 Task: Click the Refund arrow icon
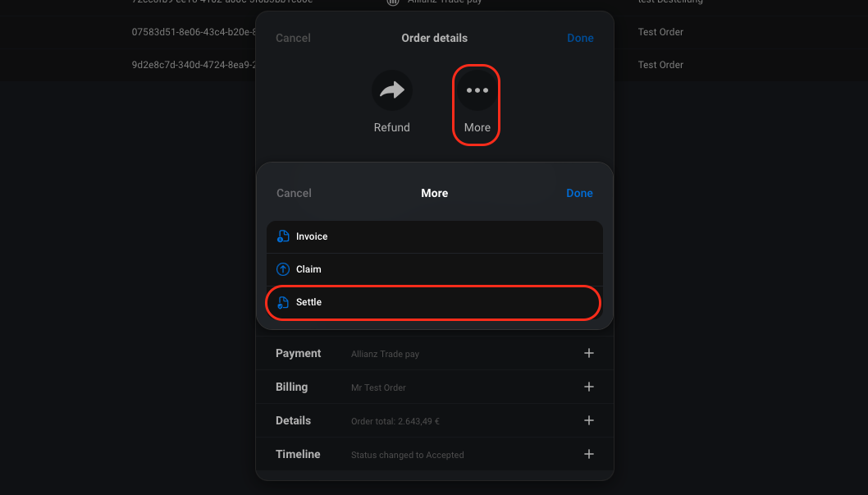[392, 89]
